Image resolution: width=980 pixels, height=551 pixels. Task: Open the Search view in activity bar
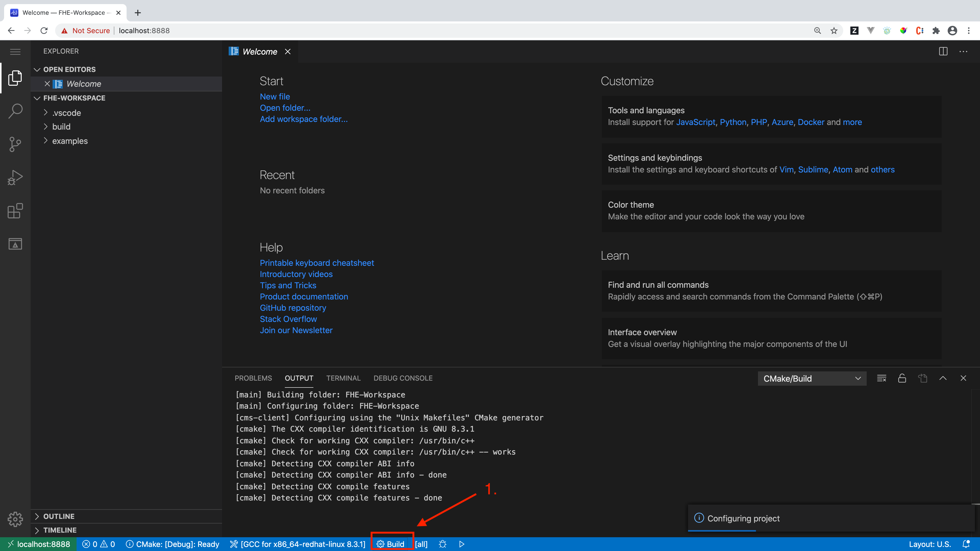15,111
